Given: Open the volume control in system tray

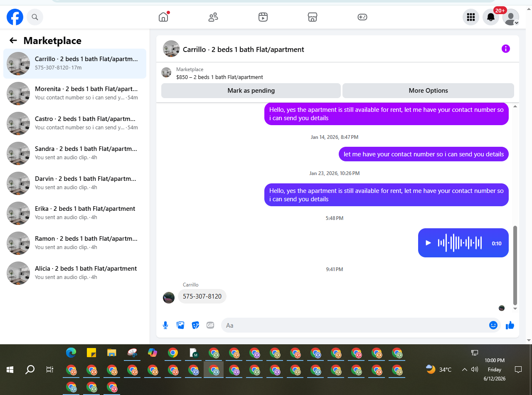Looking at the screenshot, I should click(475, 369).
